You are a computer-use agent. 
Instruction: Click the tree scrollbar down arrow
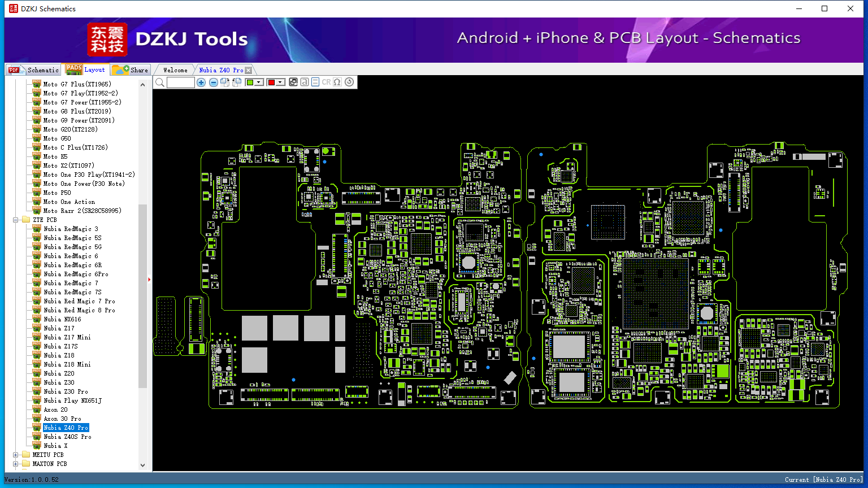pyautogui.click(x=142, y=465)
